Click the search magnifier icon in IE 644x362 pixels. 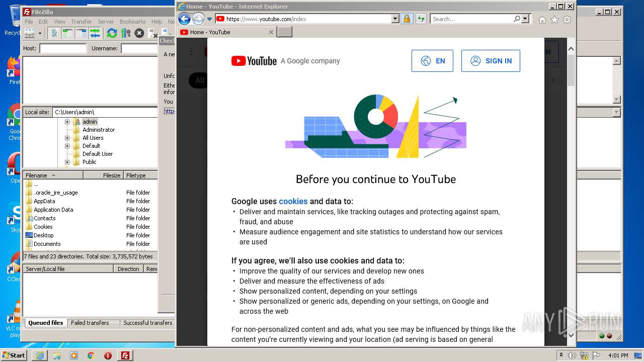517,19
